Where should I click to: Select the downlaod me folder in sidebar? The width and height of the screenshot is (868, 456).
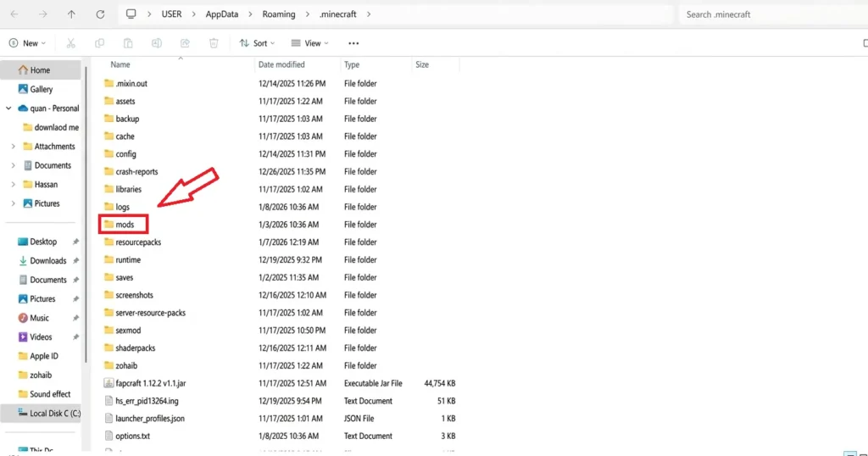50,127
